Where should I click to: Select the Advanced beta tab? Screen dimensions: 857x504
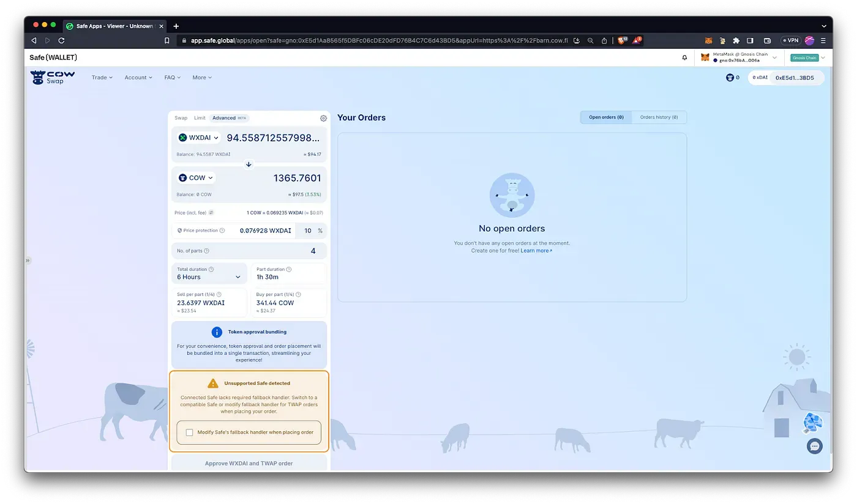(x=229, y=118)
